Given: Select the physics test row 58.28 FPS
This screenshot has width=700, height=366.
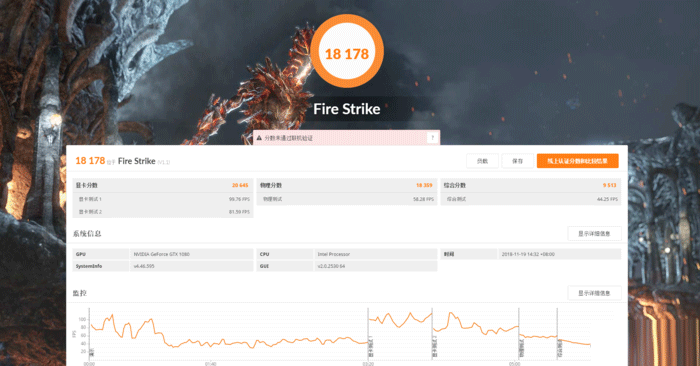Looking at the screenshot, I should coord(346,199).
